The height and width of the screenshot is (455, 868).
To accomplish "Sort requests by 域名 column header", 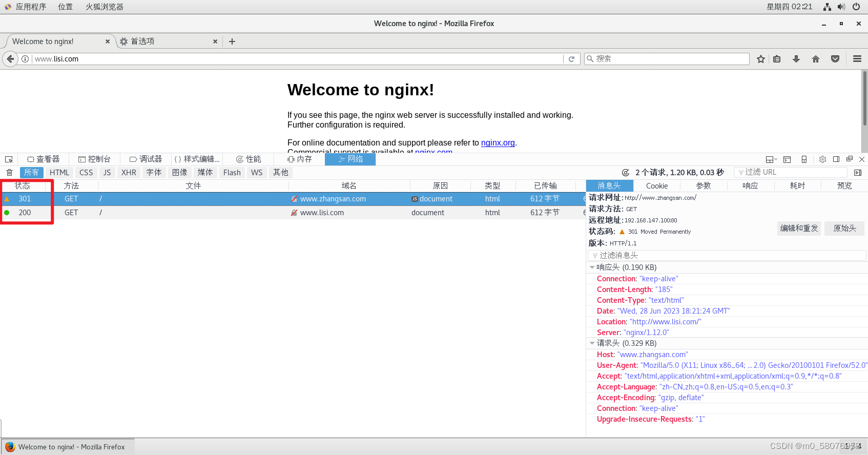I will pos(349,186).
